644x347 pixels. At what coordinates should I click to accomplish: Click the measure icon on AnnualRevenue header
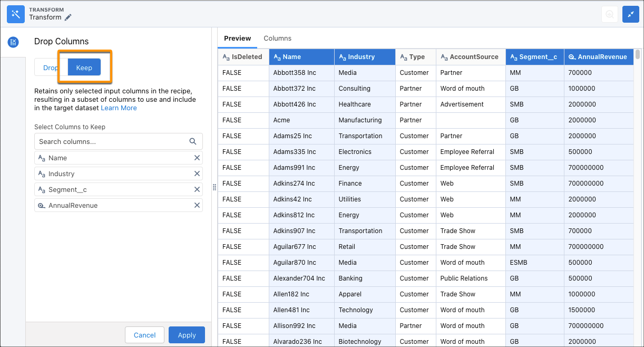(572, 56)
